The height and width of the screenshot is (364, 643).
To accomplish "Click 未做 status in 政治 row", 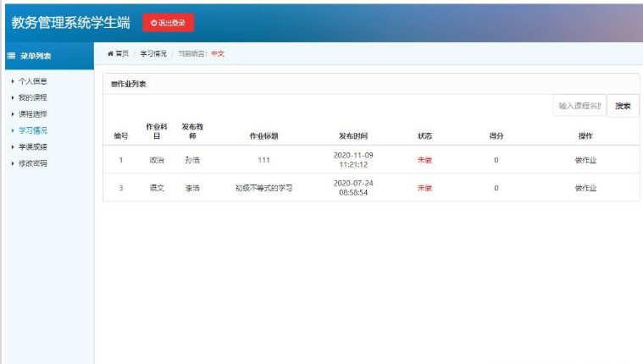I will pos(424,160).
